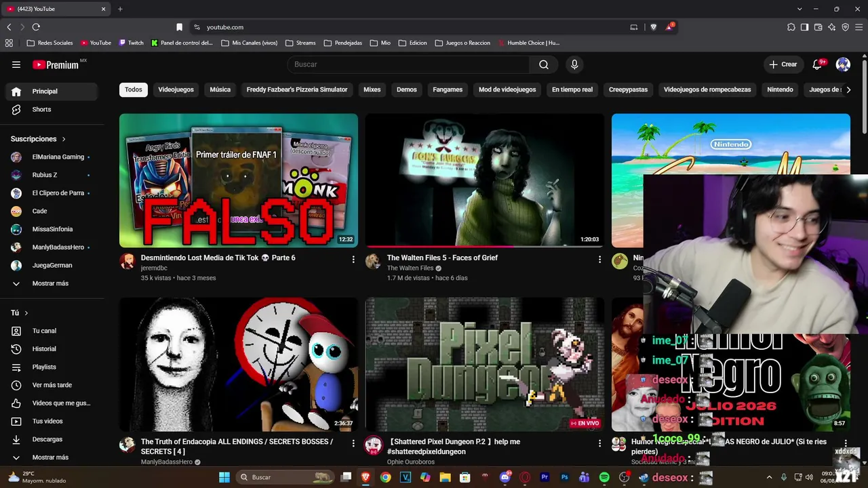The width and height of the screenshot is (868, 488).
Task: Click the Crear button
Action: pyautogui.click(x=783, y=64)
